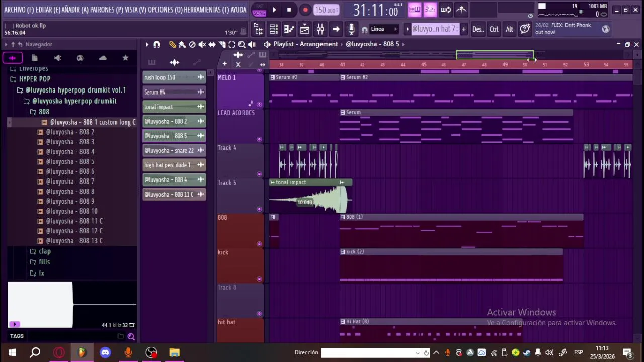Select rush loop 150 in picker

coord(174,77)
